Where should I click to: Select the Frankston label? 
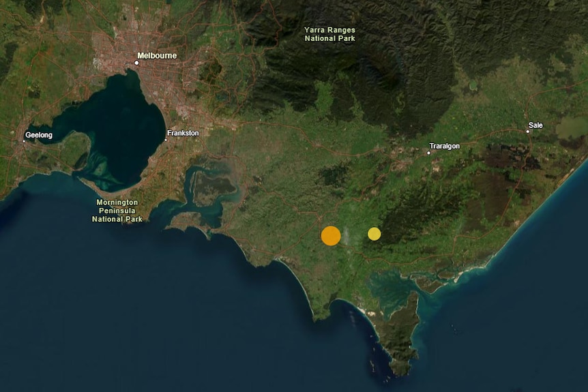click(x=183, y=133)
